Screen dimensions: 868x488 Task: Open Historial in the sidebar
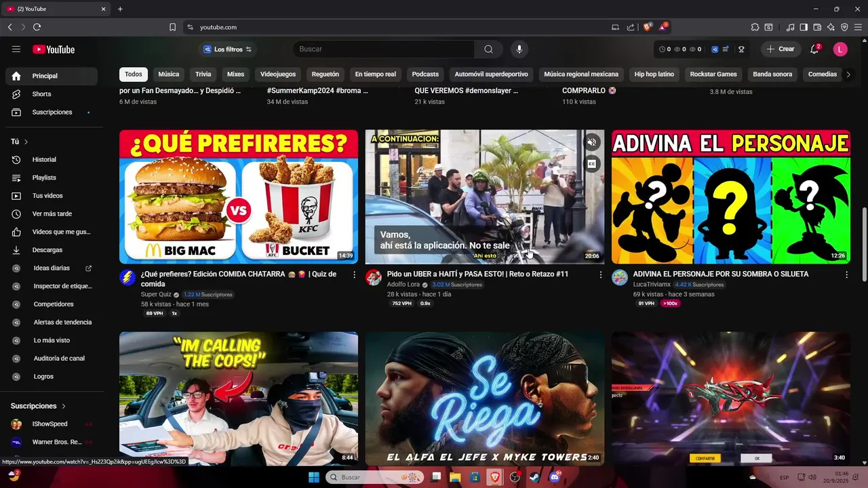pos(52,159)
